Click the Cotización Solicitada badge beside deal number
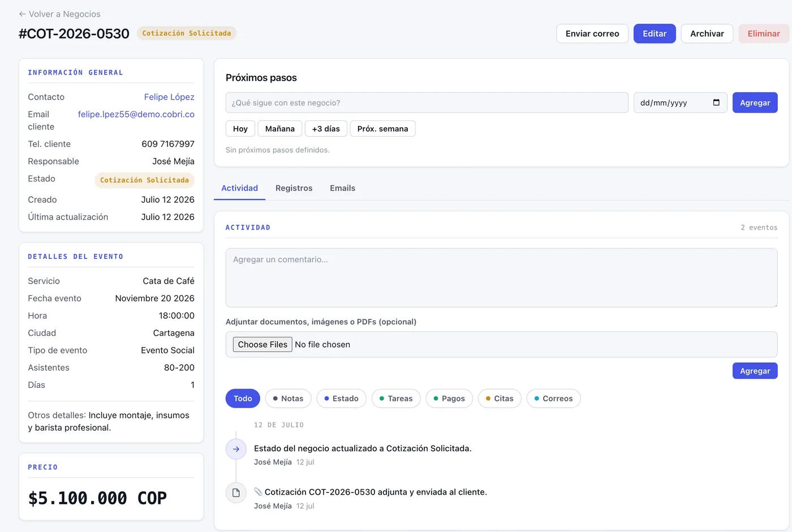This screenshot has height=532, width=792. coord(187,33)
